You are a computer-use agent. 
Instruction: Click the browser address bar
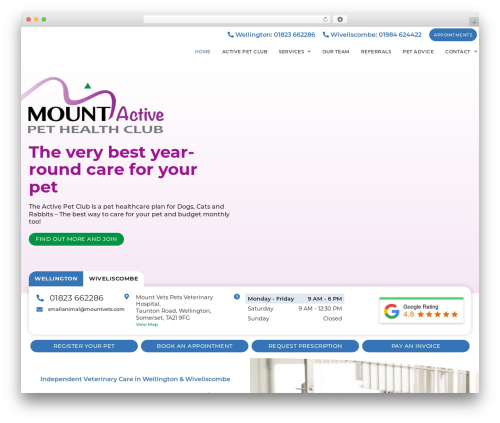click(x=237, y=20)
